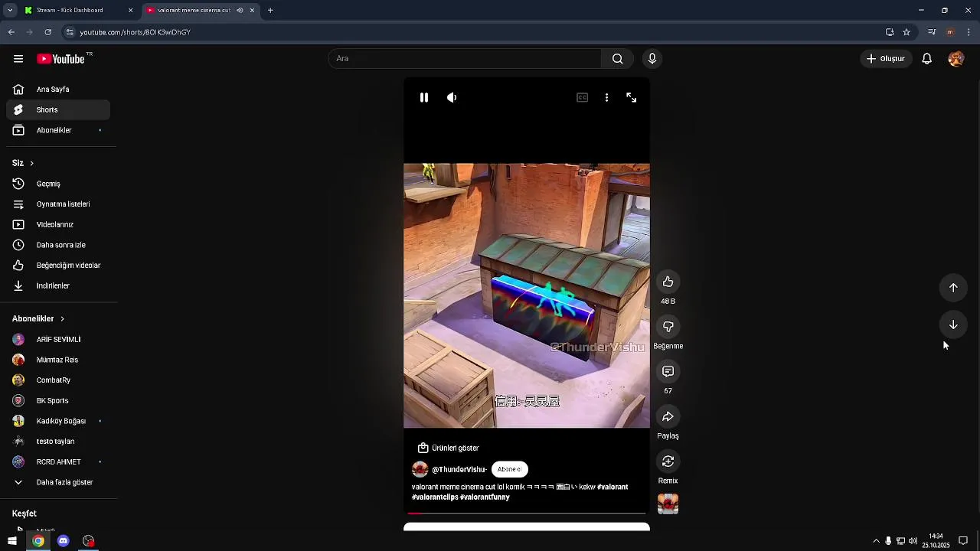Open the #valorantclips hashtag link

coord(435,497)
